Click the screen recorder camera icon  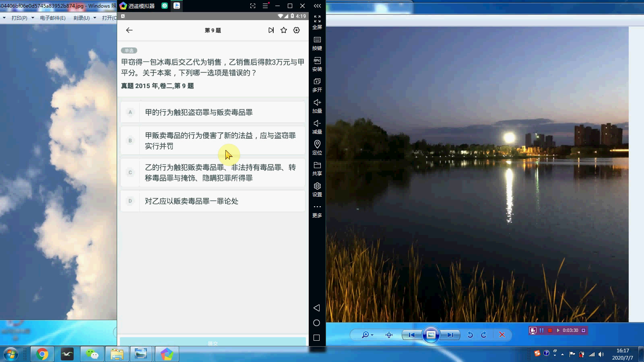click(533, 330)
